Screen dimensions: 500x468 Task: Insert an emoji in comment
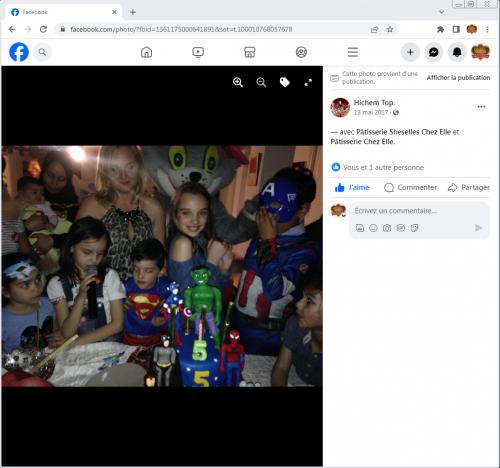(373, 228)
